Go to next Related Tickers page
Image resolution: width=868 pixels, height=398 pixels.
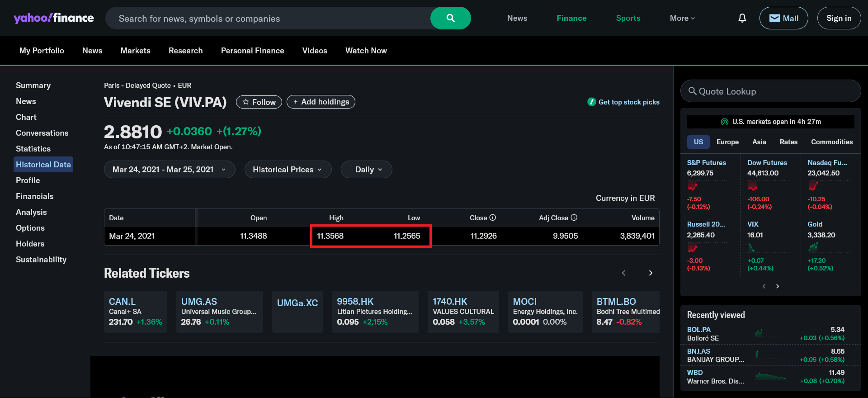coord(651,273)
